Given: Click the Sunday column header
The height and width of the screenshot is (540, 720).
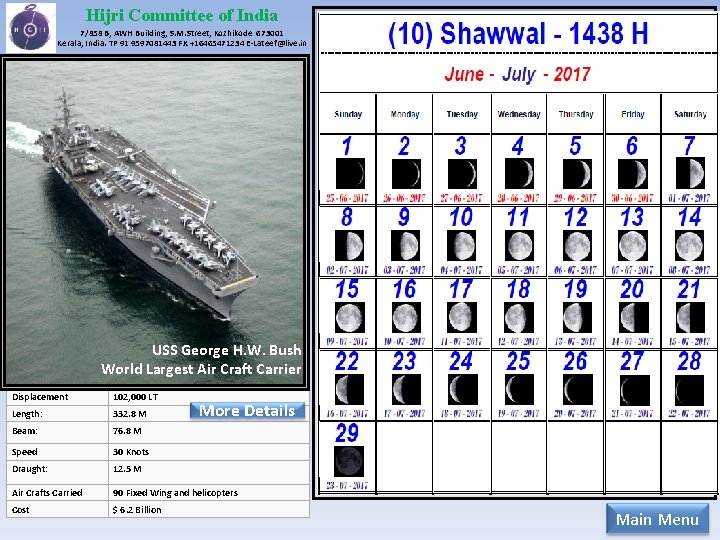Looking at the screenshot, I should (348, 114).
